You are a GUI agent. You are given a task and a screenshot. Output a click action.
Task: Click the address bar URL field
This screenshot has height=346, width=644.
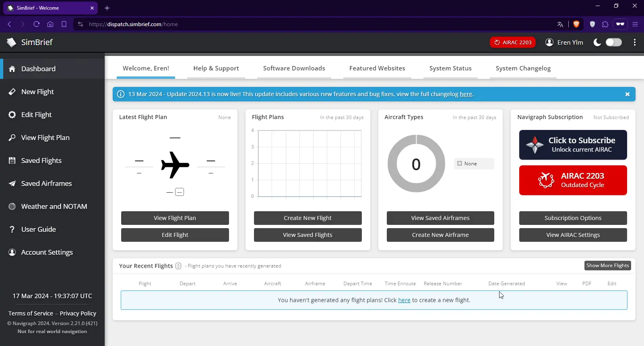[x=314, y=24]
